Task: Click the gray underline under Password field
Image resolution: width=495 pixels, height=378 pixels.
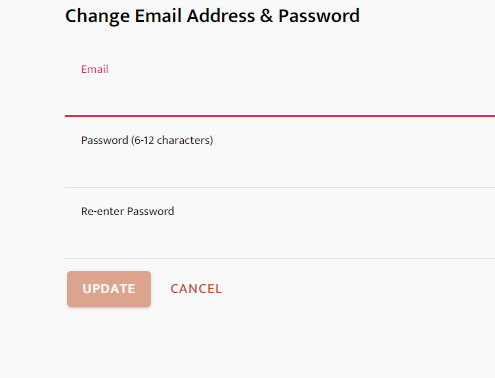Action: [x=280, y=187]
